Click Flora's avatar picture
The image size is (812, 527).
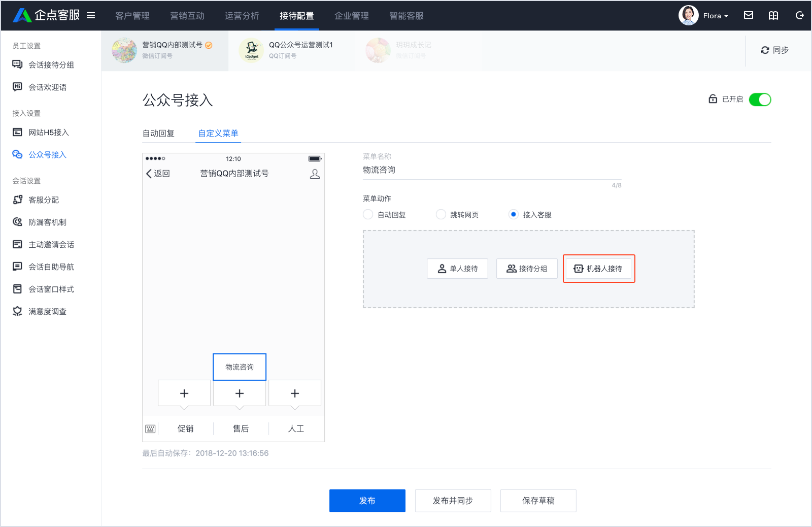(x=689, y=15)
